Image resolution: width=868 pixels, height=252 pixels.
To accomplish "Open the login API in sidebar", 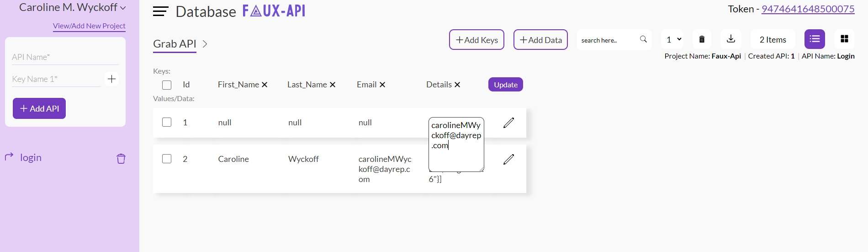I will point(31,158).
